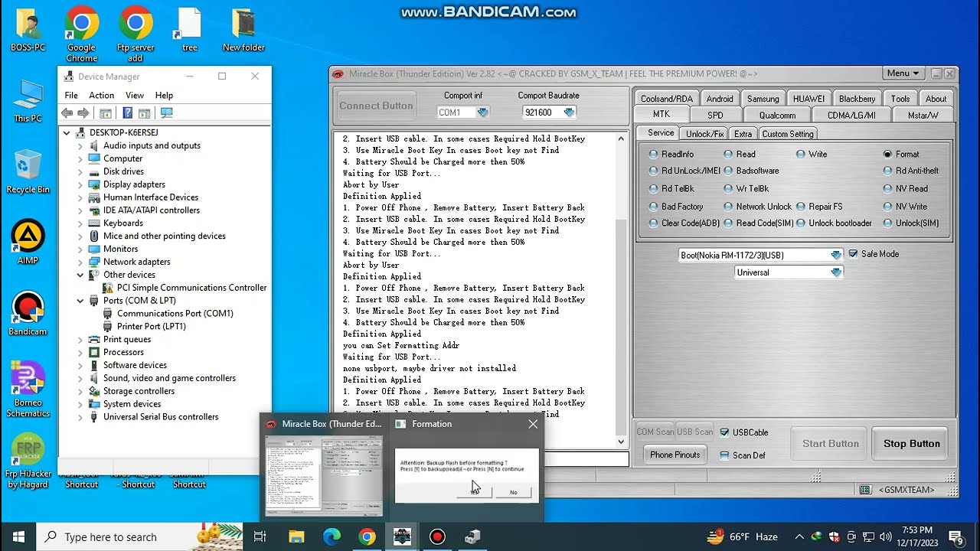Open the Boot(Nokia RM-1172/3)(USB) dropdown
This screenshot has width=980, height=551.
coord(836,255)
